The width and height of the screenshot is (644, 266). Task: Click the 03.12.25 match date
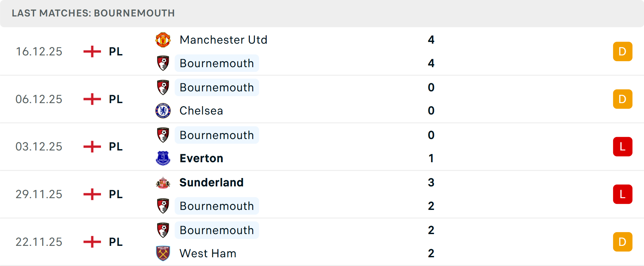(39, 147)
